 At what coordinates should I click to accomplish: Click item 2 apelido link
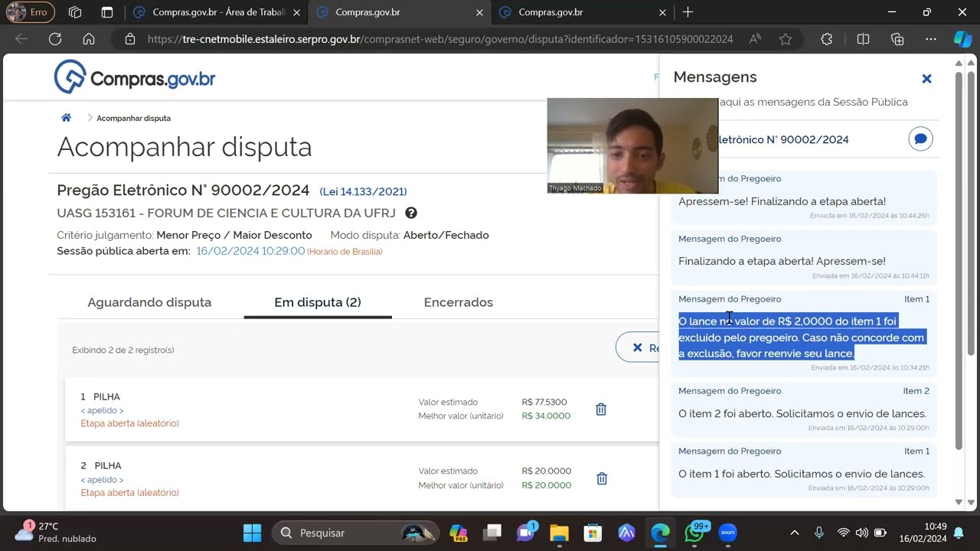click(102, 480)
